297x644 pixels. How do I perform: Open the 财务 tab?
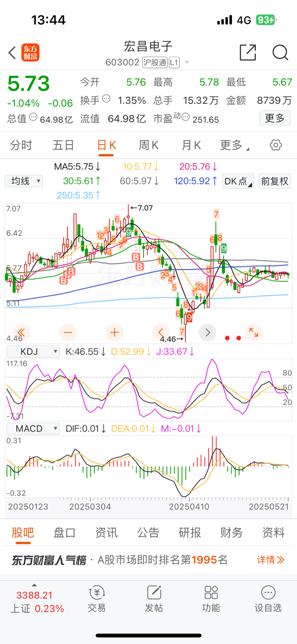pyautogui.click(x=232, y=532)
